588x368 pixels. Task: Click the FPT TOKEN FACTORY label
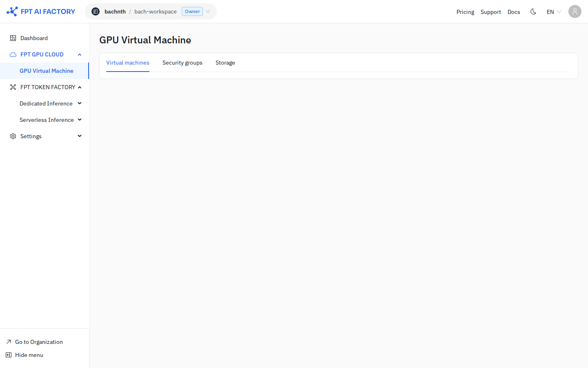click(48, 87)
